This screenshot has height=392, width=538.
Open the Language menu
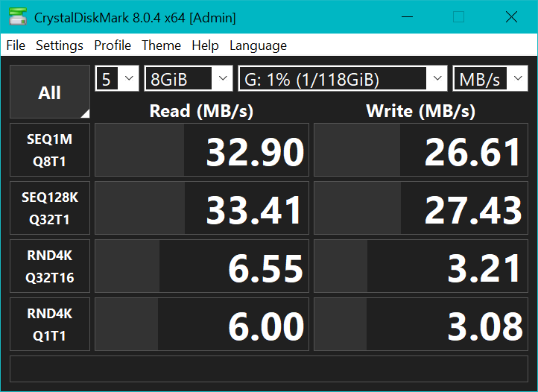pyautogui.click(x=258, y=45)
